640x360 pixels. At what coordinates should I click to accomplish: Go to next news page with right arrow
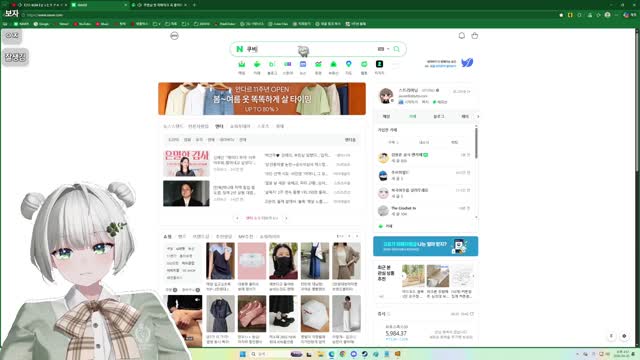coord(286,218)
